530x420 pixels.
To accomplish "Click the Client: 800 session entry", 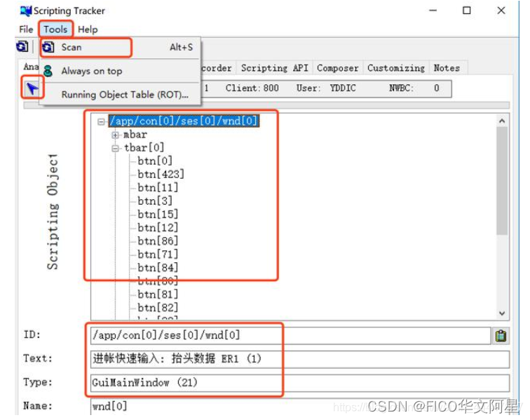I will click(252, 88).
